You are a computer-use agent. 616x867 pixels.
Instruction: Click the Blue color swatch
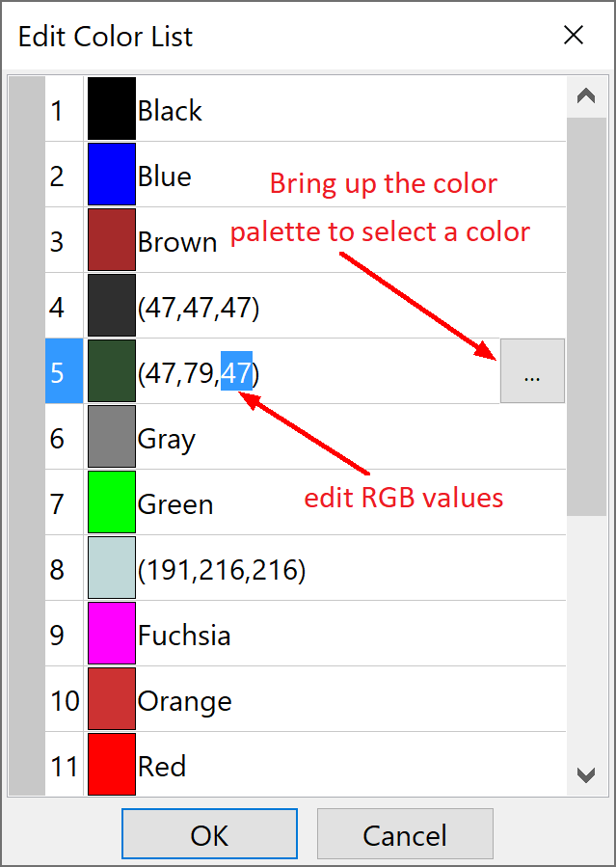pos(111,176)
